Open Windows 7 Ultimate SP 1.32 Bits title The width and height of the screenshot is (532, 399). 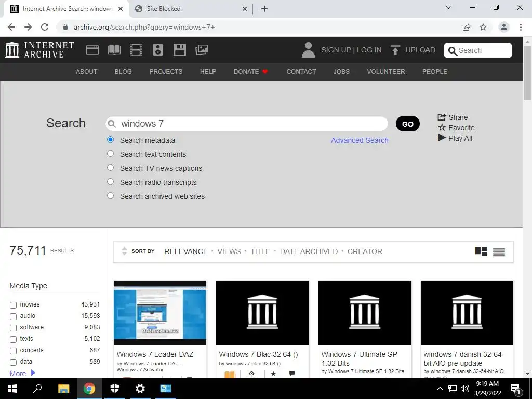pyautogui.click(x=359, y=358)
